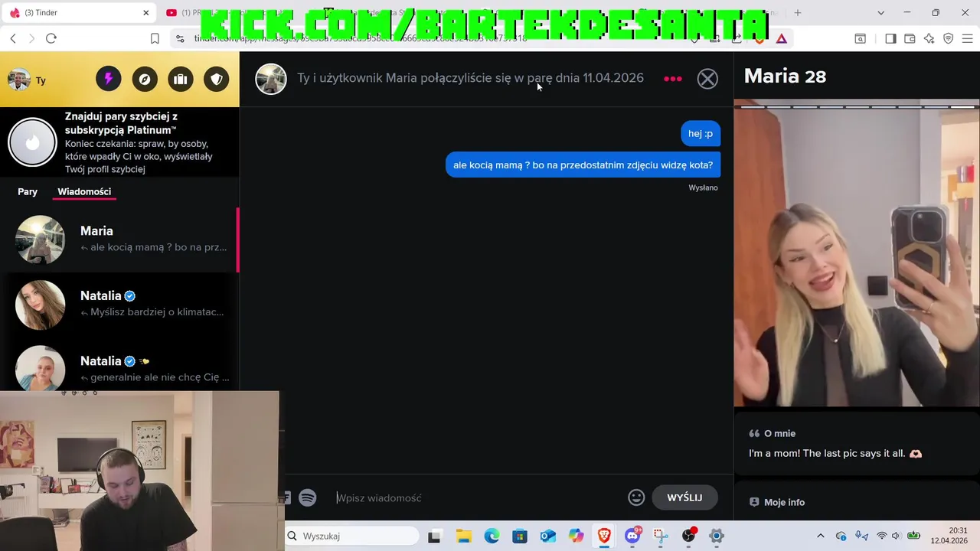Viewport: 980px width, 551px height.
Task: Open Discord from the taskbar
Action: [x=632, y=536]
